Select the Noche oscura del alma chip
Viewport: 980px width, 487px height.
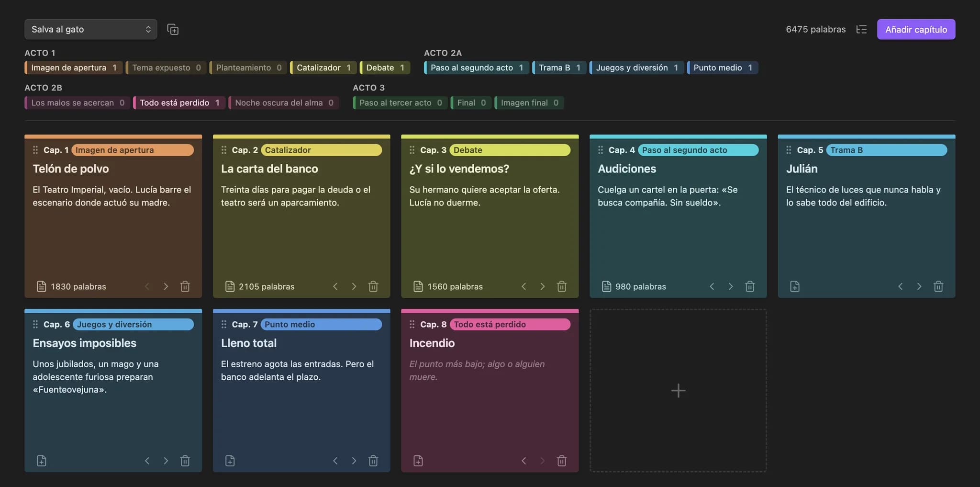coord(283,102)
